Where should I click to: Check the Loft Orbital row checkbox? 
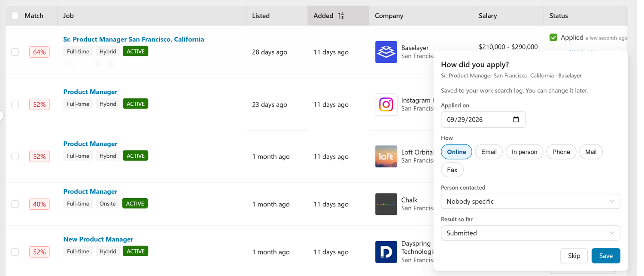click(x=15, y=156)
